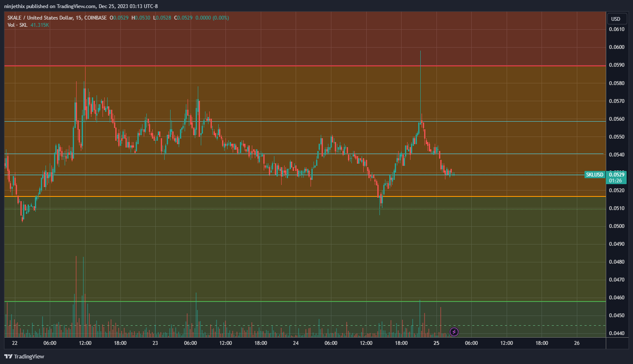The image size is (633, 364).
Task: Click the 0.0580 price axis label
Action: point(616,83)
